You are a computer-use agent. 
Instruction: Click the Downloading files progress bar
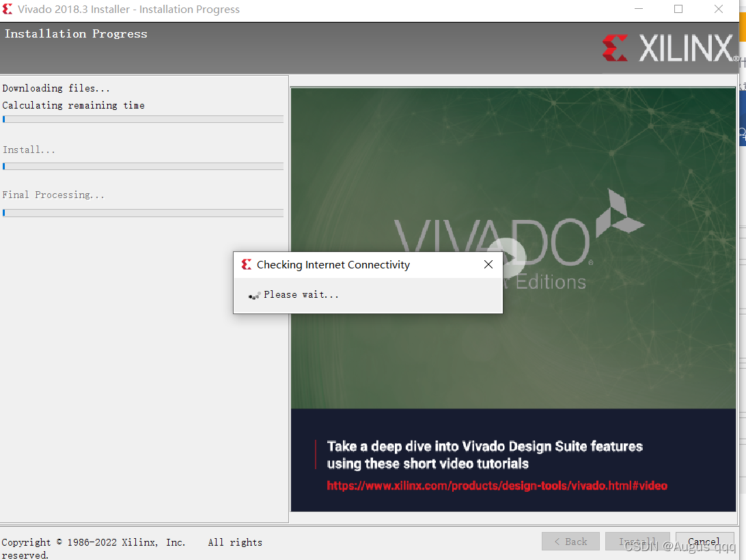coord(143,120)
